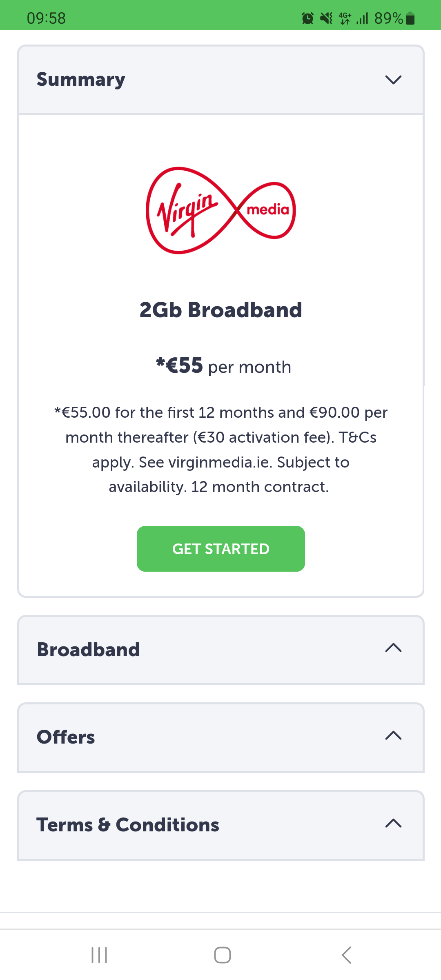Viewport: 441px width, 980px height.
Task: Expand the Offers section chevron
Action: [x=394, y=735]
